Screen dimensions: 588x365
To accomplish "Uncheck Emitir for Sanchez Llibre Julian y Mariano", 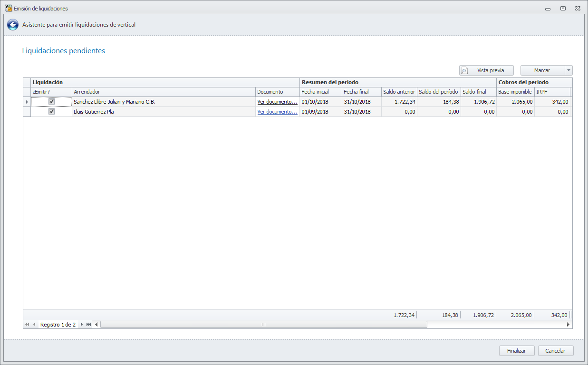I will (51, 102).
